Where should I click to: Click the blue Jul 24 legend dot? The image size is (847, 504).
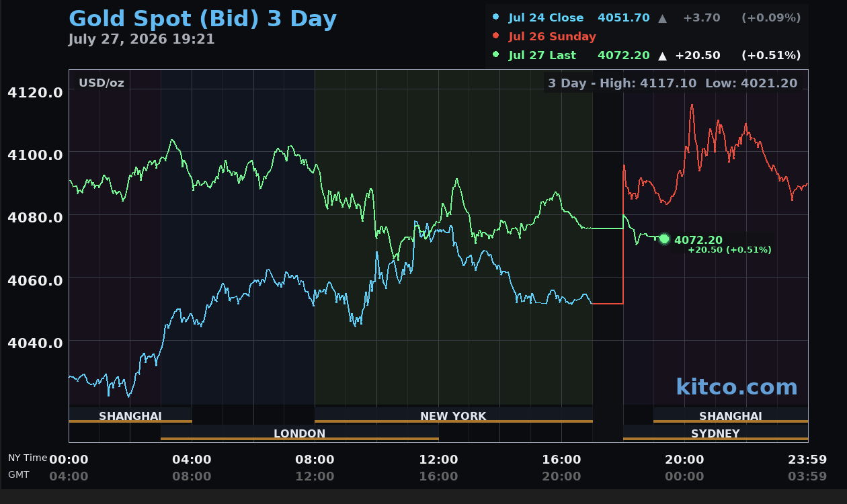(x=495, y=17)
